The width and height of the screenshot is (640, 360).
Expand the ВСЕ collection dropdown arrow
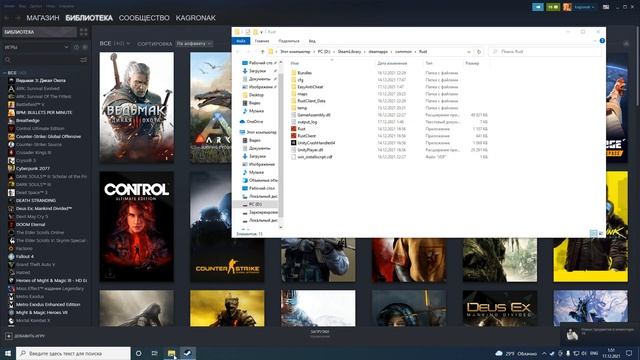(128, 43)
